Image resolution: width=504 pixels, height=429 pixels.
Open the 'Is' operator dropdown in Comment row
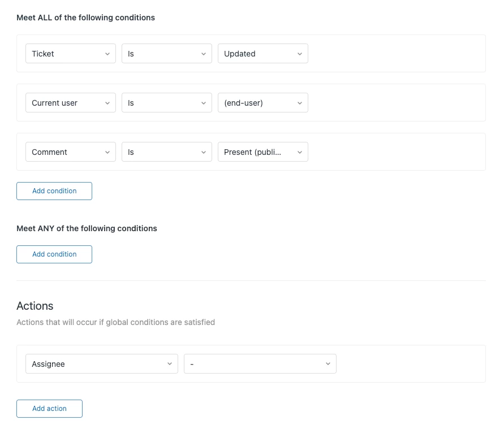(166, 152)
